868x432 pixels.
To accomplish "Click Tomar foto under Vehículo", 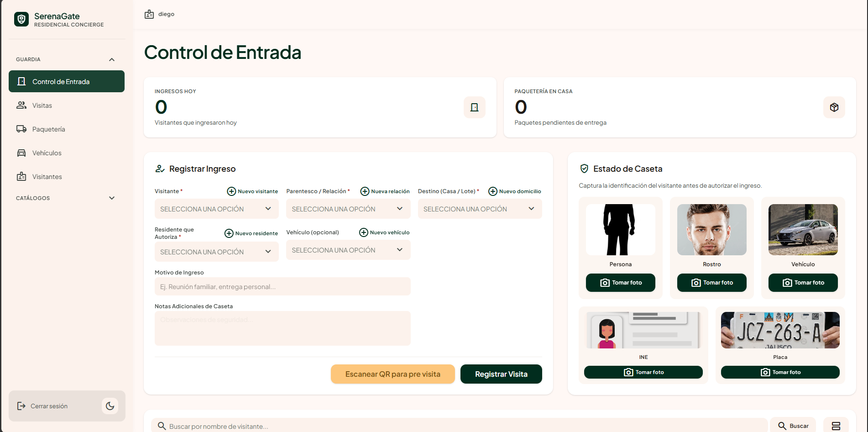I will coord(803,283).
